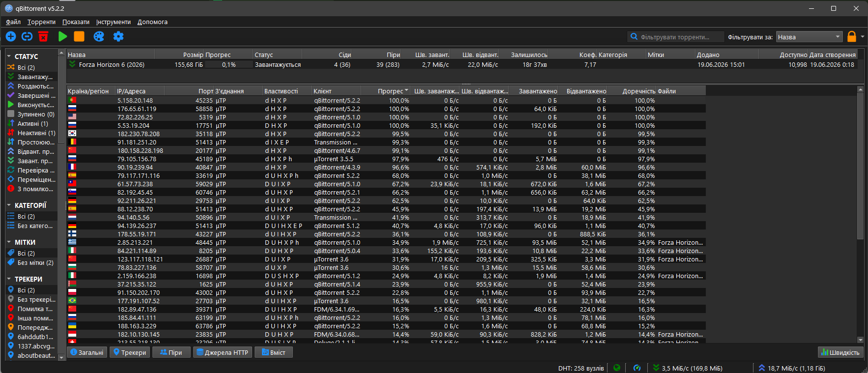Click the green globe connection status icon
Screen dimensions: 868x373
pyautogui.click(x=617, y=368)
